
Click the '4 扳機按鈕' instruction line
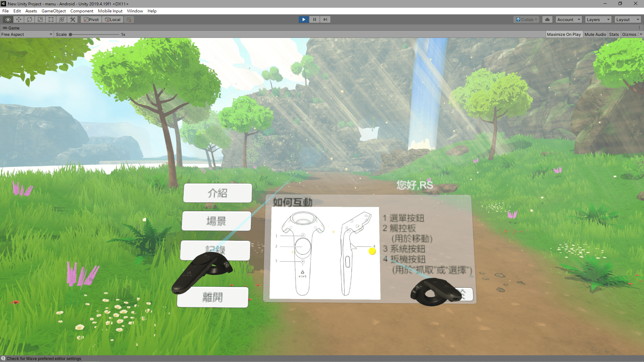(404, 259)
